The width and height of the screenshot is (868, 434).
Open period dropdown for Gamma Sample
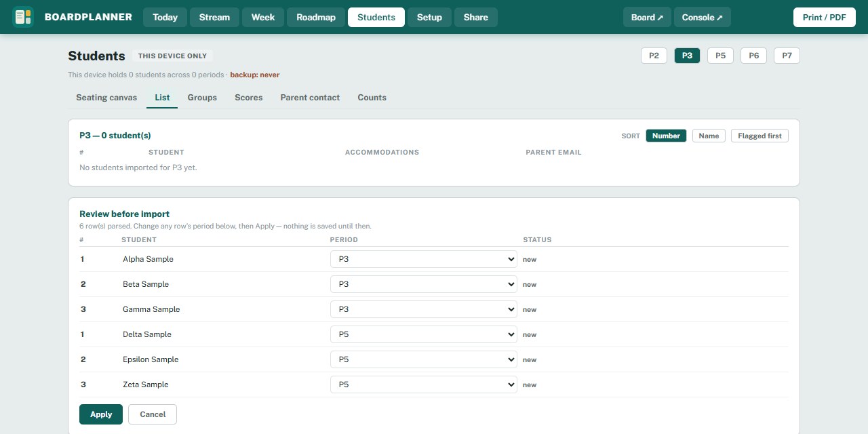(x=424, y=309)
